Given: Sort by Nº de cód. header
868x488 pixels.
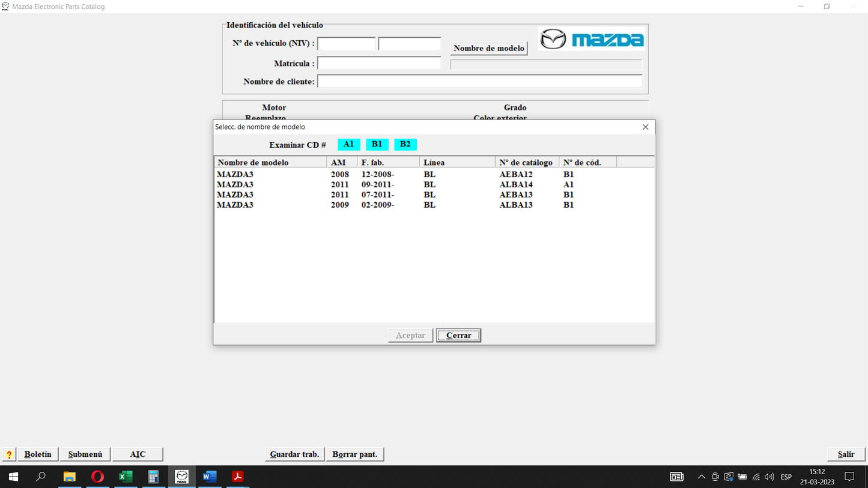Looking at the screenshot, I should click(x=587, y=162).
